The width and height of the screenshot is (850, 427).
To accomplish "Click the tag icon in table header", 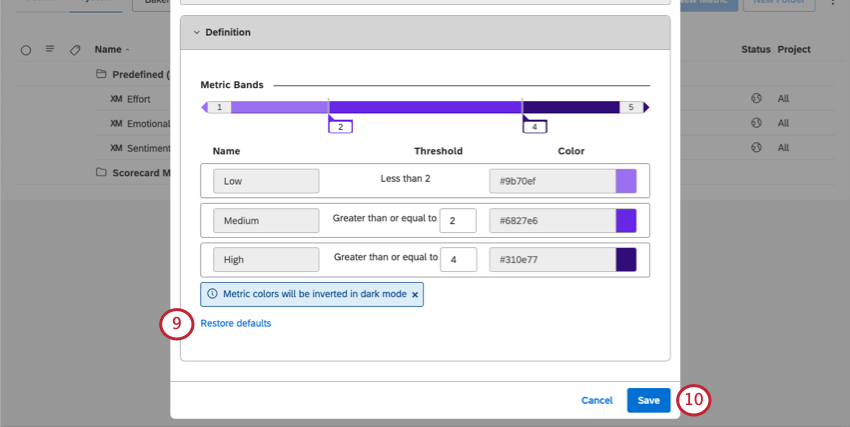I will [x=75, y=49].
